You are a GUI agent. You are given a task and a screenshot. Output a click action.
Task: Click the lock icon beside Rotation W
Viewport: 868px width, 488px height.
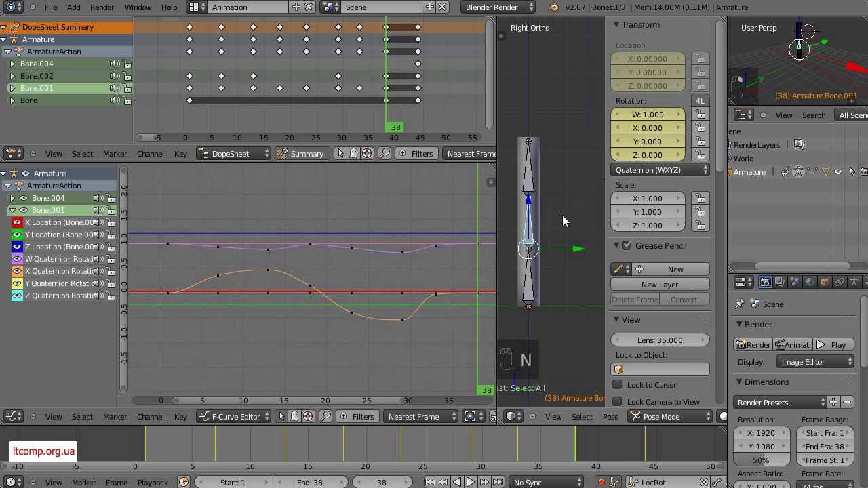pyautogui.click(x=700, y=115)
